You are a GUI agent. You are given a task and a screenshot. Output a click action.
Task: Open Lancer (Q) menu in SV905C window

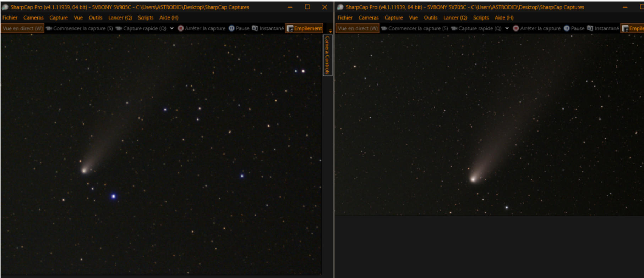(x=120, y=17)
